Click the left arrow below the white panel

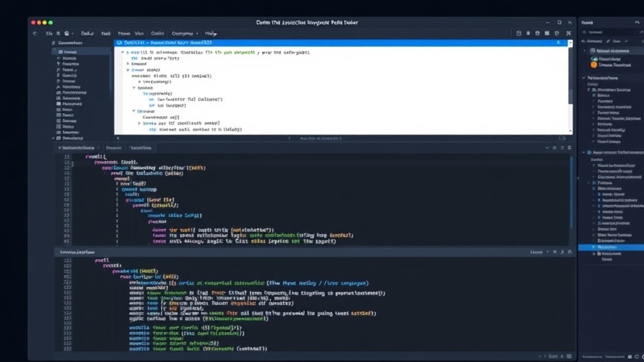(118, 139)
